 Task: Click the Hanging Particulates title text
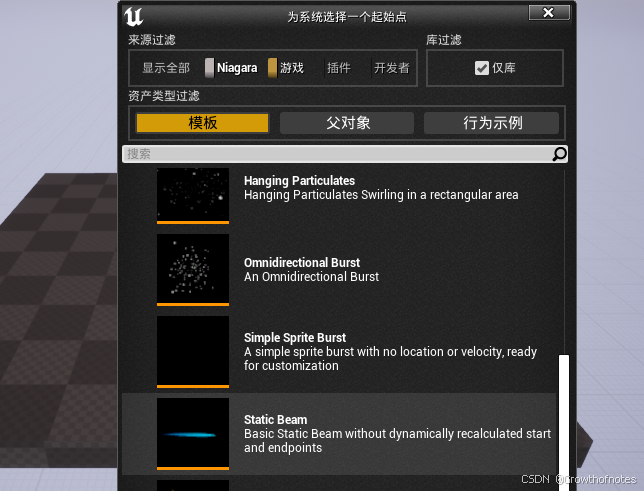[299, 181]
